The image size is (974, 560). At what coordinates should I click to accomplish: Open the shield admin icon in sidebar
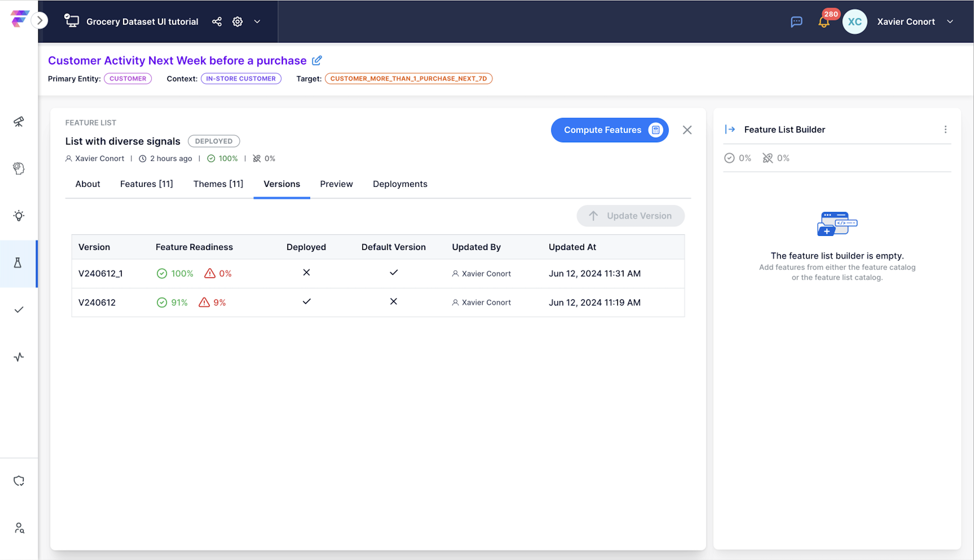pyautogui.click(x=19, y=481)
